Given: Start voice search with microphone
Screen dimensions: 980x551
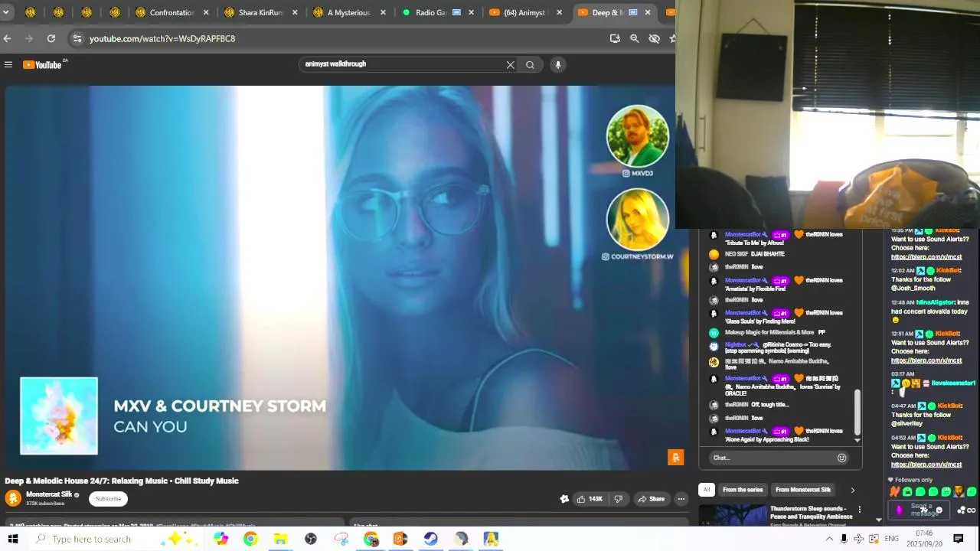Looking at the screenshot, I should (x=558, y=65).
